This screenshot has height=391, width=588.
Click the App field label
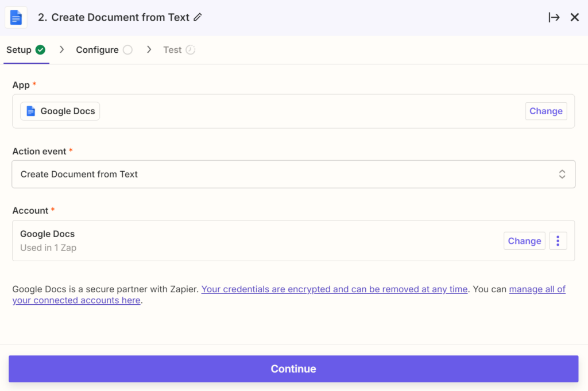pos(21,85)
